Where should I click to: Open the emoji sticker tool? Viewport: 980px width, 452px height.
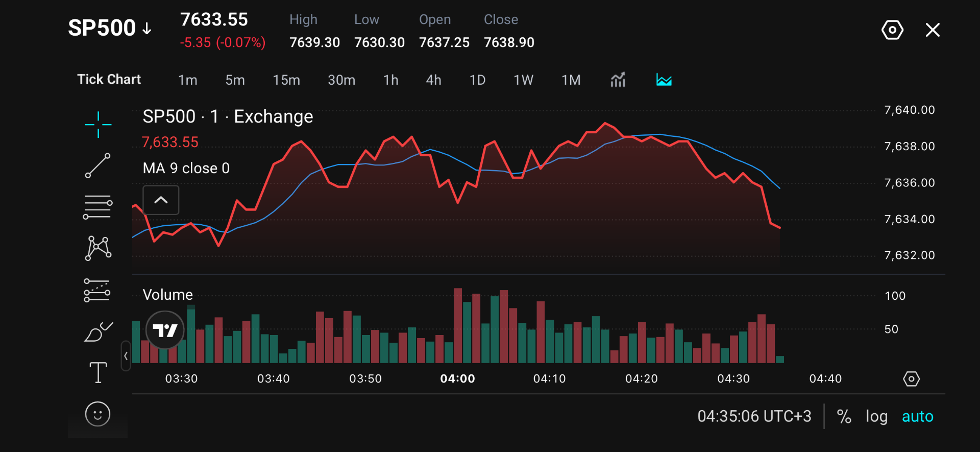click(x=98, y=414)
